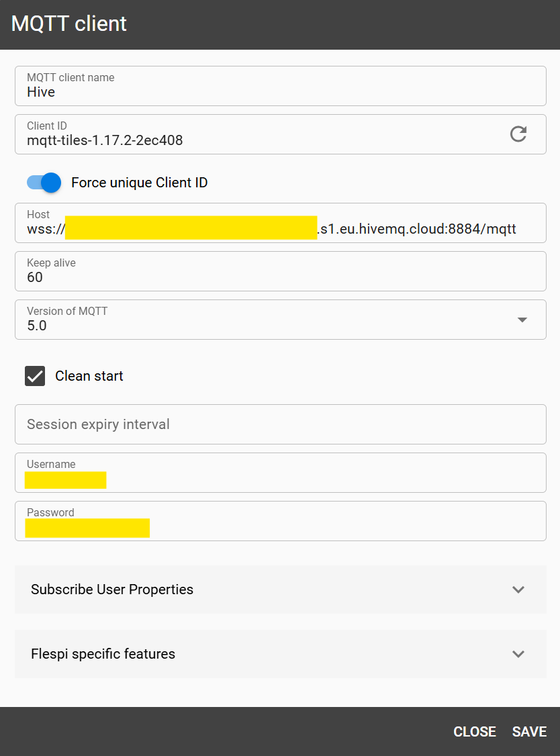
Task: Click the Force unique Client ID switch
Action: (43, 182)
